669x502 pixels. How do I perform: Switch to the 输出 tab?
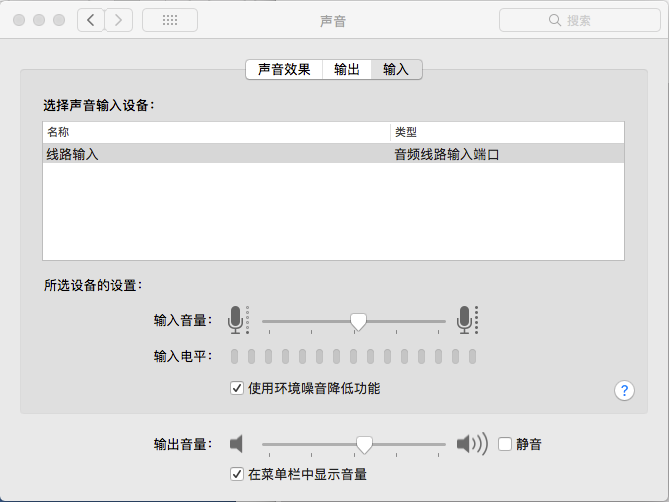pyautogui.click(x=347, y=70)
